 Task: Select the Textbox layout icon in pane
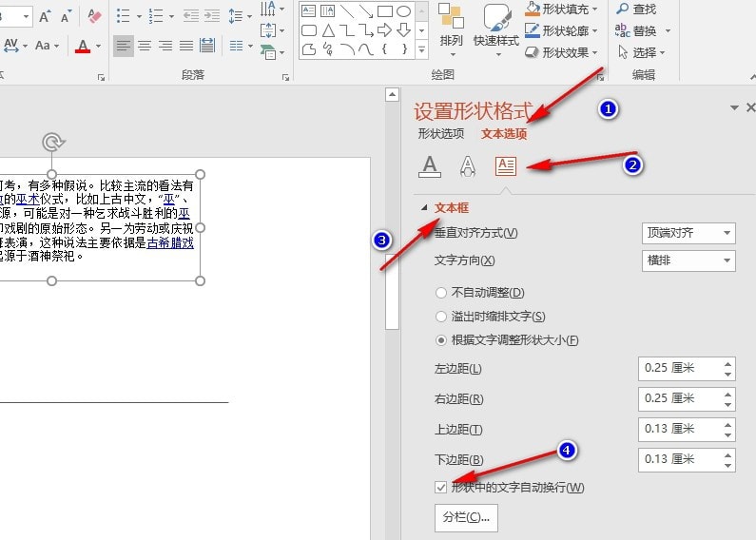[505, 165]
